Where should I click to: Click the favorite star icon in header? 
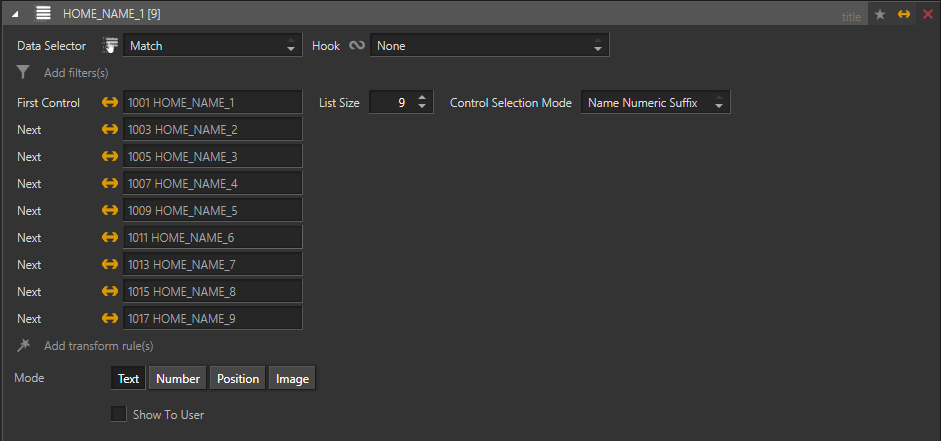880,14
